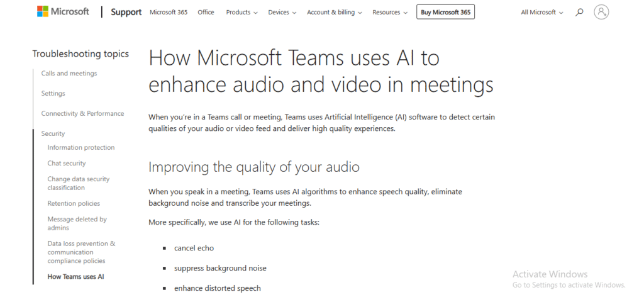Expand the Devices dropdown menu
The width and height of the screenshot is (644, 297).
point(282,13)
